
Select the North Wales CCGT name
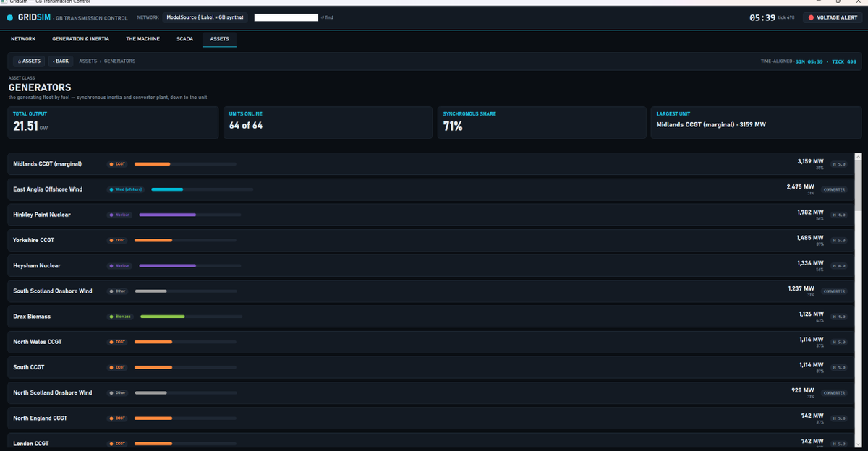point(38,342)
